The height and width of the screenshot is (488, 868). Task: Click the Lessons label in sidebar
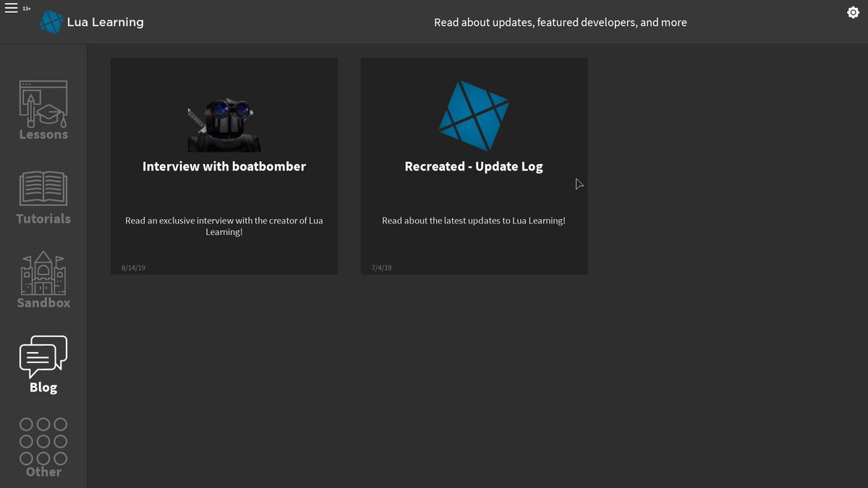(43, 134)
